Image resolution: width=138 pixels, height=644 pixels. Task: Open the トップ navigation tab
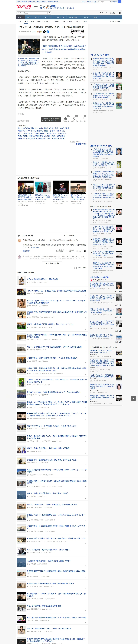(20, 17)
